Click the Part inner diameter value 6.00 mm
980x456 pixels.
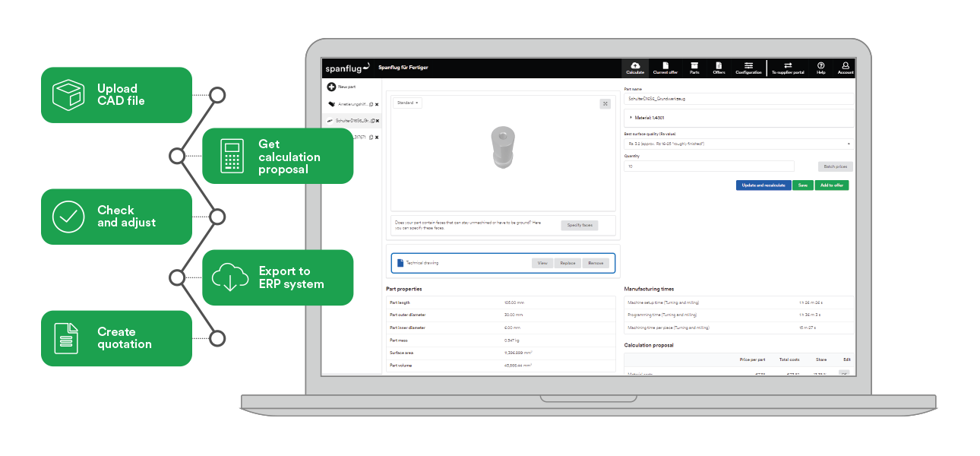click(x=513, y=328)
